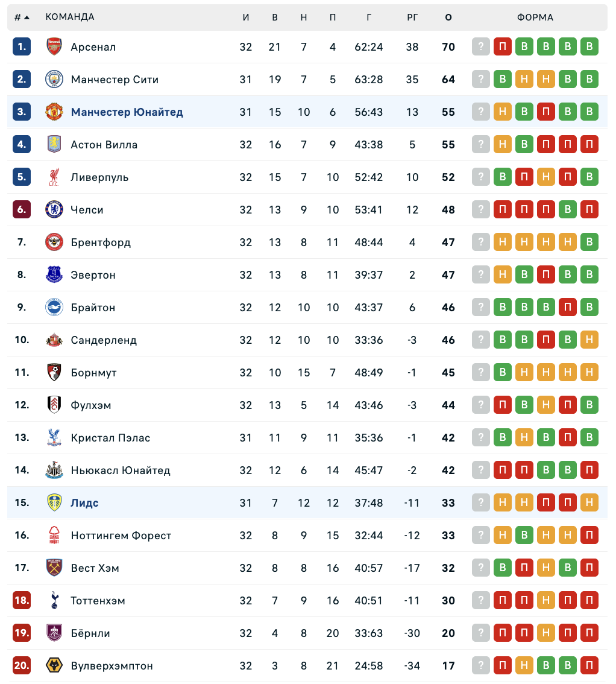This screenshot has width=616, height=684.
Task: Click the Sunderland club crest
Action: 54,340
